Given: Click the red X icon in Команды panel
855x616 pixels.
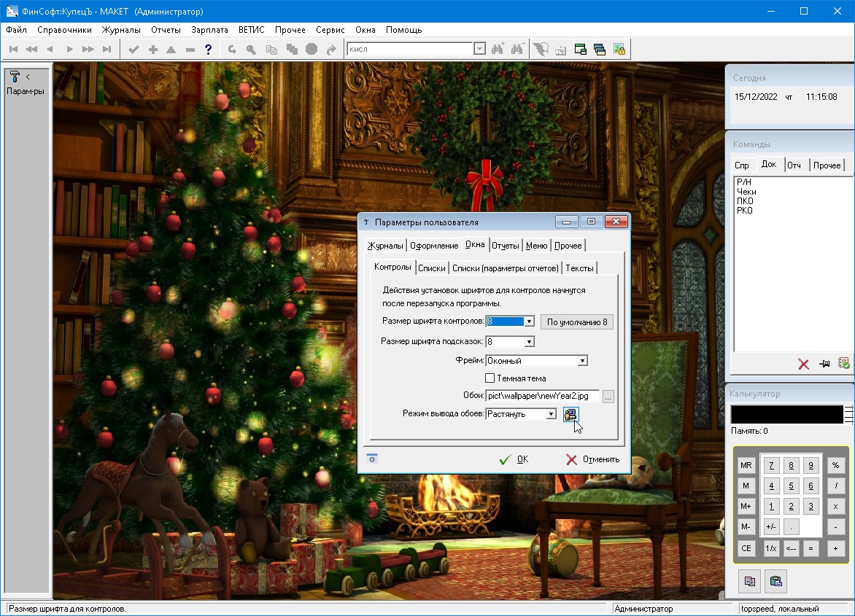Looking at the screenshot, I should click(803, 364).
